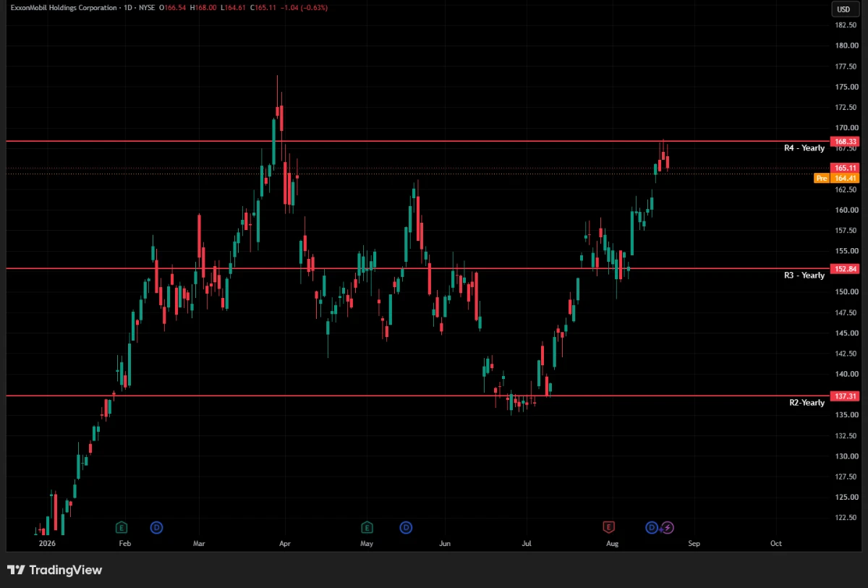Open the May dividend 'D' event icon

[407, 527]
